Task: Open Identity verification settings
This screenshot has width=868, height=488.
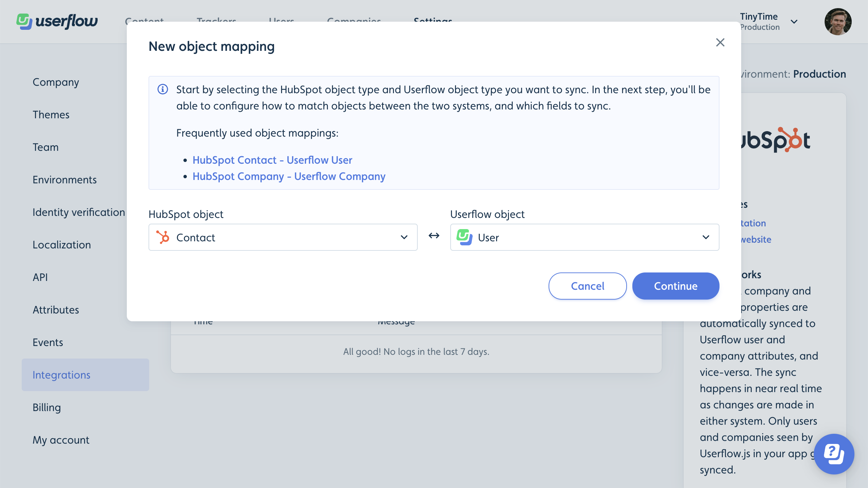Action: pyautogui.click(x=79, y=212)
